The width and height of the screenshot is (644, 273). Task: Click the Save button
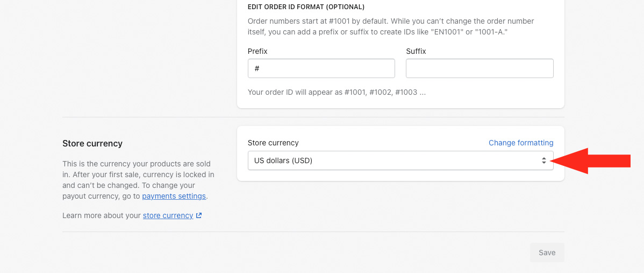547,253
